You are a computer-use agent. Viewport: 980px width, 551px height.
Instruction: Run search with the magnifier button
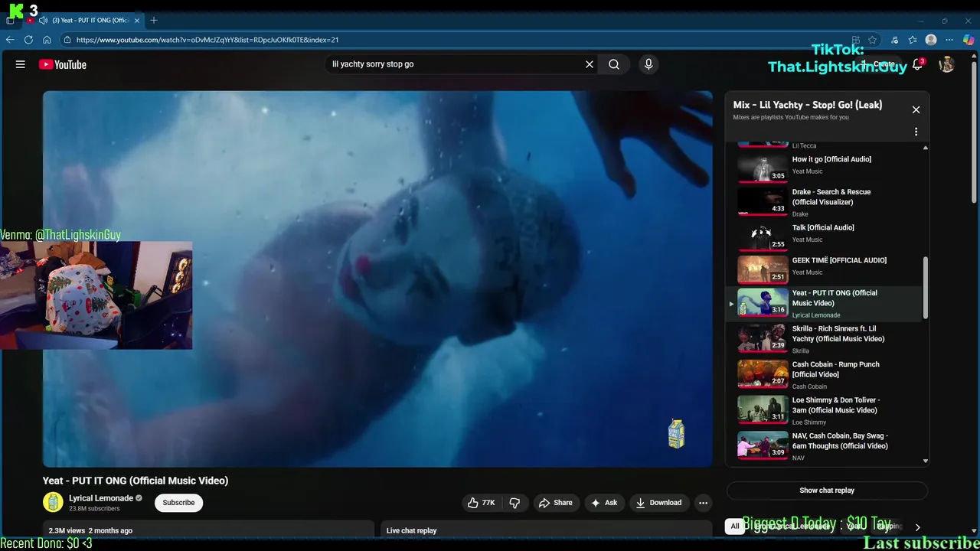(x=614, y=64)
